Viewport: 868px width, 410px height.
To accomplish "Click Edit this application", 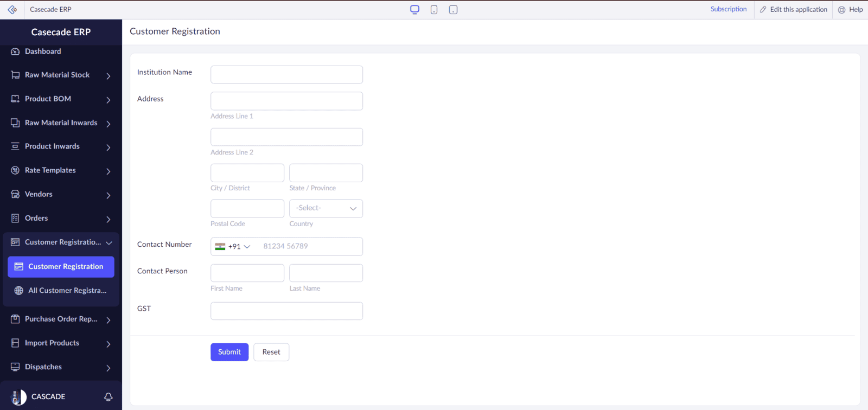I will [x=799, y=10].
